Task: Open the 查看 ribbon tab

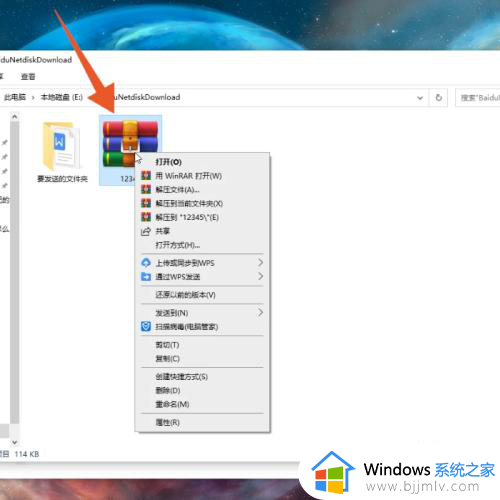Action: 28,77
